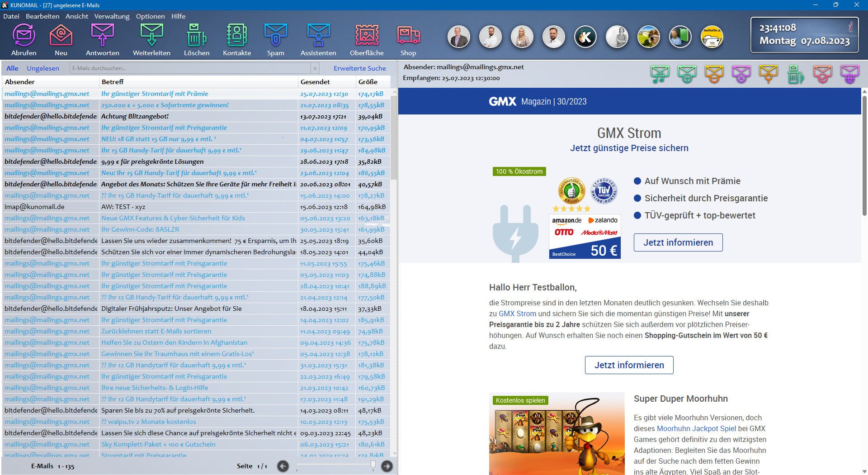Select the email Ihr Gewinn-Code: 8ASLZR

[x=196, y=229]
